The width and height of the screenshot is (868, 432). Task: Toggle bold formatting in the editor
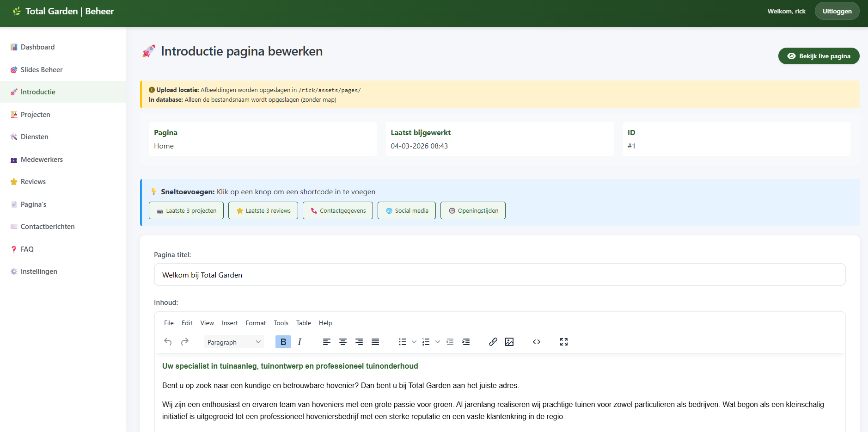(x=283, y=342)
